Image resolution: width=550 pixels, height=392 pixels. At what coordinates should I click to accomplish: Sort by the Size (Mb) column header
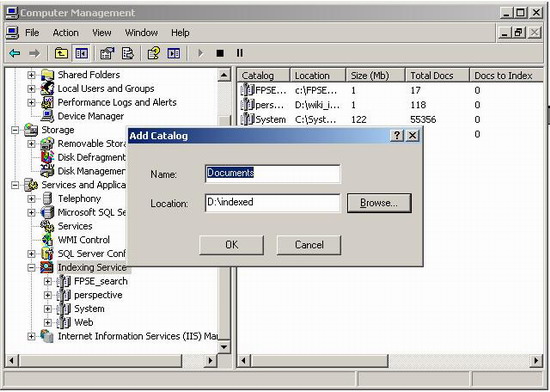(376, 76)
